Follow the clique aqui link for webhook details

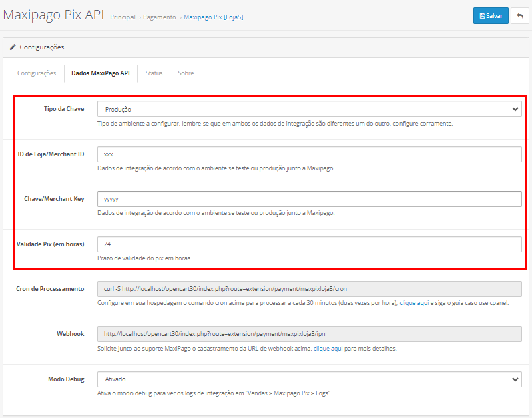[328, 349]
